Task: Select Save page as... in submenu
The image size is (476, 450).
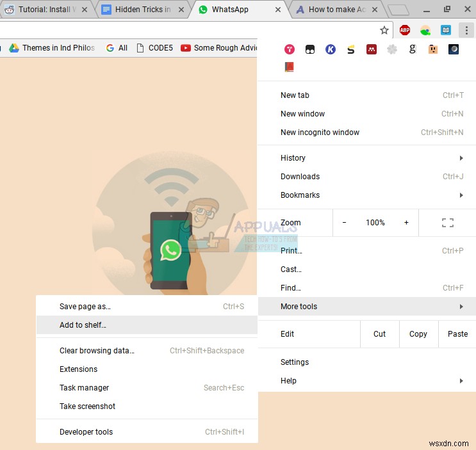Action: coord(147,306)
